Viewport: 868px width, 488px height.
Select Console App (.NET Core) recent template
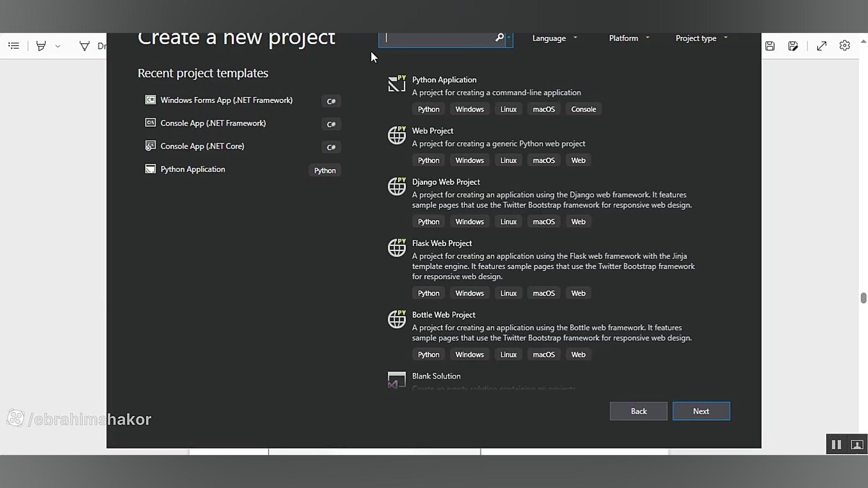click(x=242, y=146)
